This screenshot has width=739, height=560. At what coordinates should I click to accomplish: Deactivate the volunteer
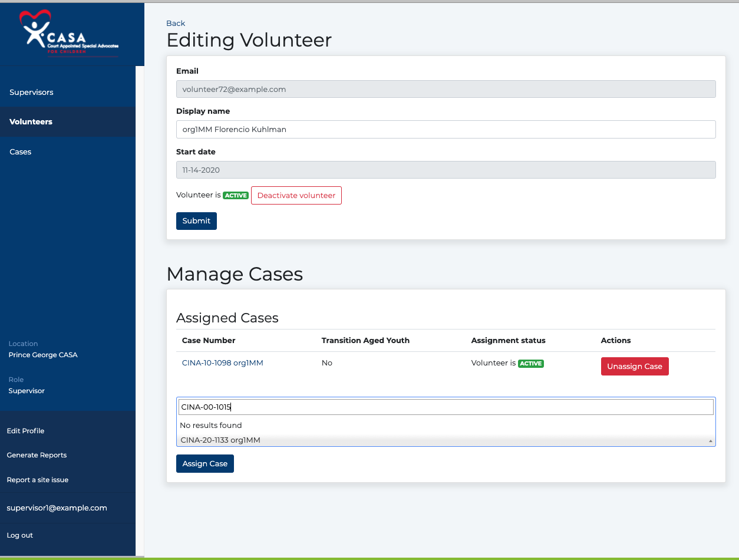point(296,196)
